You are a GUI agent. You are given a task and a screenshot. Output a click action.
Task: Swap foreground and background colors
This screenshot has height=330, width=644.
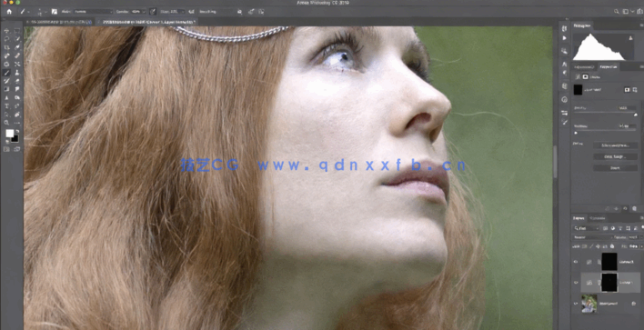(x=17, y=131)
